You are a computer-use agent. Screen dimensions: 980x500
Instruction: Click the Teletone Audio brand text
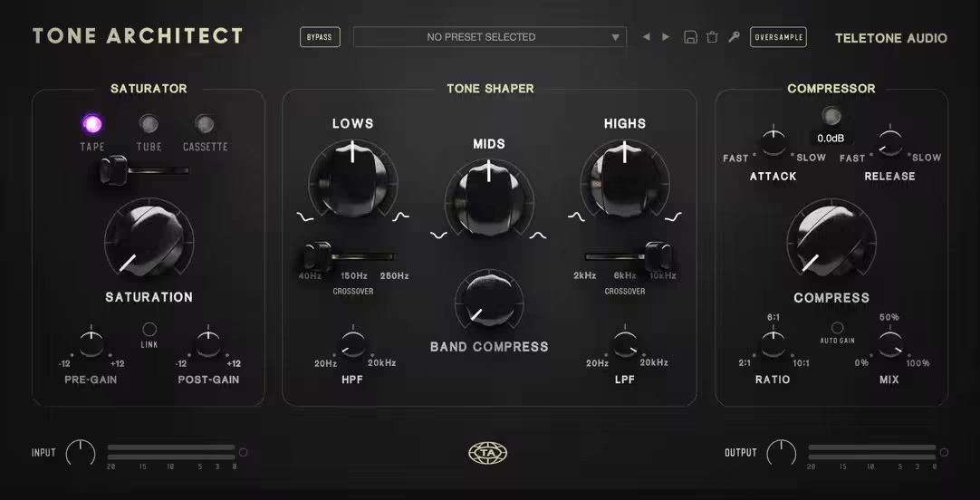point(890,38)
